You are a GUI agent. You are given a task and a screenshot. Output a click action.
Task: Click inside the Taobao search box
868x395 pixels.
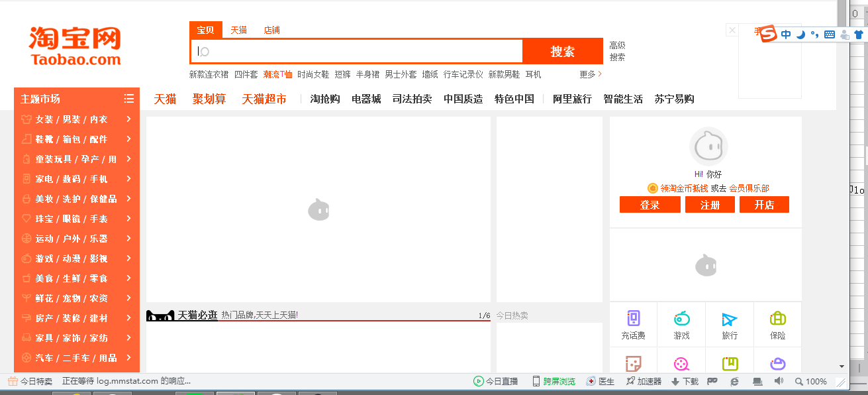coord(358,51)
